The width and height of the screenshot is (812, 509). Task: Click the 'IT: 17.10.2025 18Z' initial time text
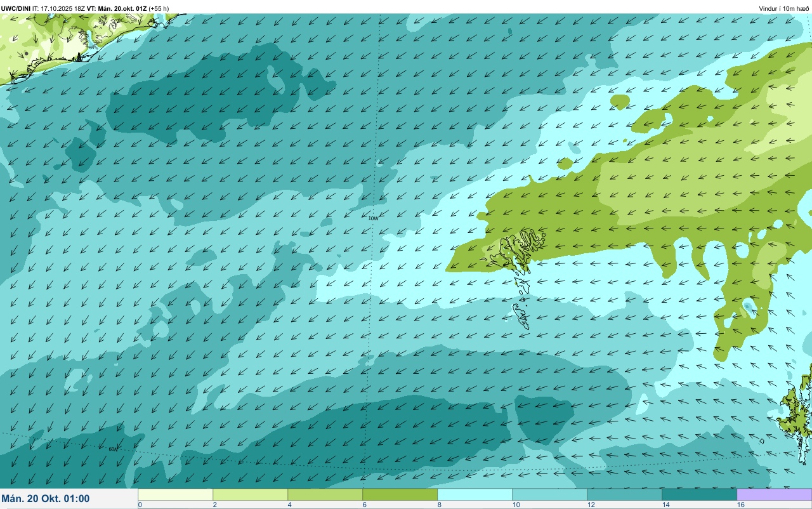coord(59,9)
